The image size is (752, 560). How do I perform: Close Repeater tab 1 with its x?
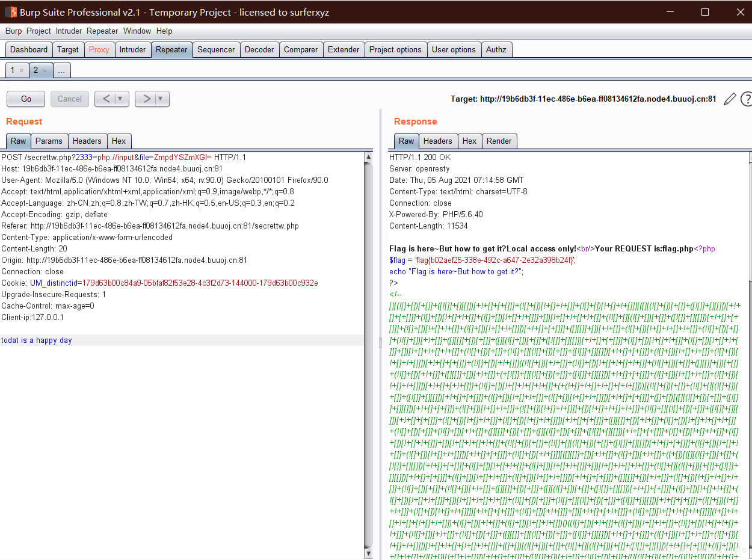pyautogui.click(x=21, y=70)
